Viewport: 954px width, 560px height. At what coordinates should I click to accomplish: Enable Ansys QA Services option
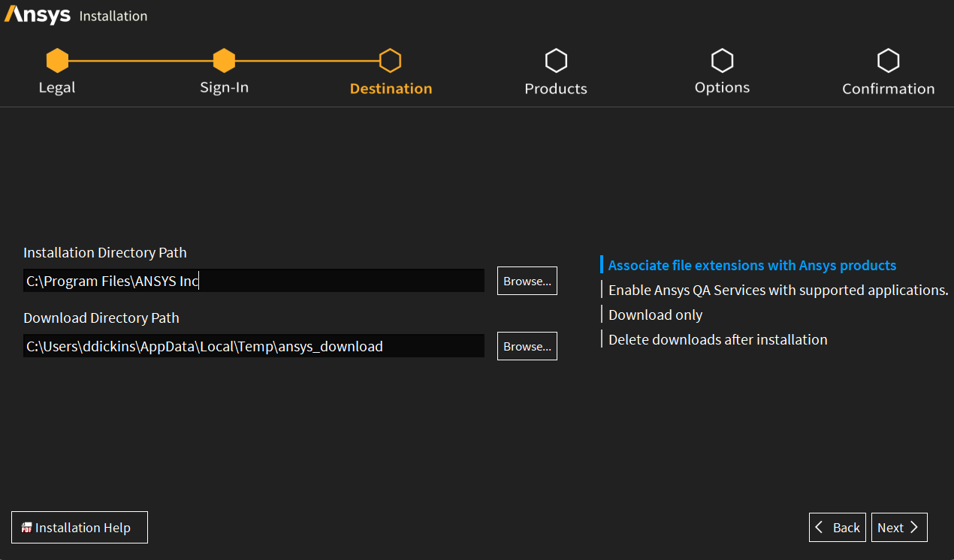point(777,290)
